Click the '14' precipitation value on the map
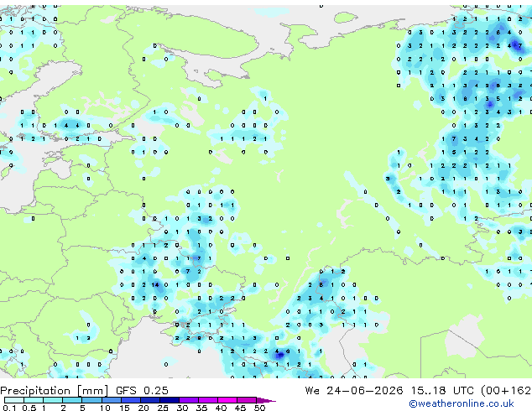Image resolution: width=532 pixels, height=411 pixels. (x=155, y=285)
